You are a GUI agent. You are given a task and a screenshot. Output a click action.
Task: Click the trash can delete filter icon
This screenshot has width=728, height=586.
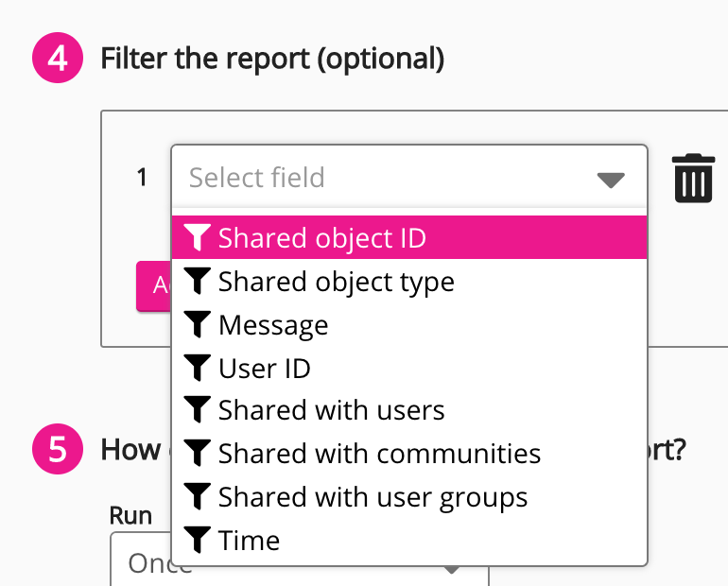pos(692,178)
